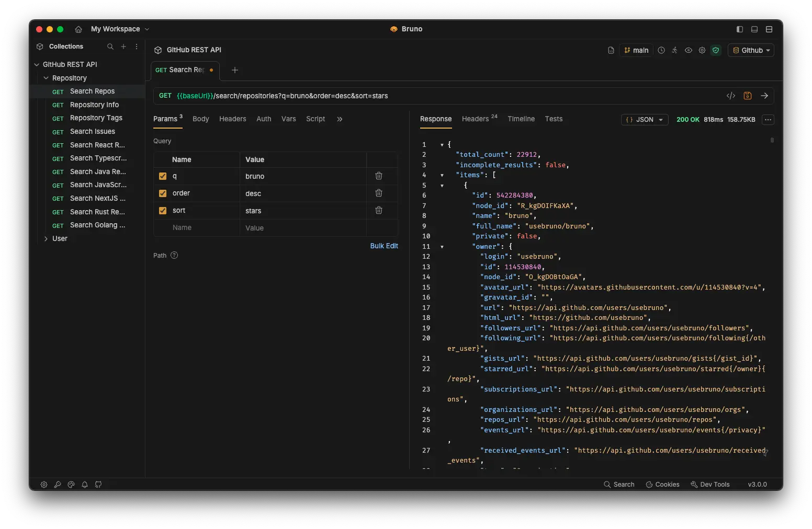Collapse the Repository folder
Viewport: 812px width, 529px height.
(x=46, y=78)
